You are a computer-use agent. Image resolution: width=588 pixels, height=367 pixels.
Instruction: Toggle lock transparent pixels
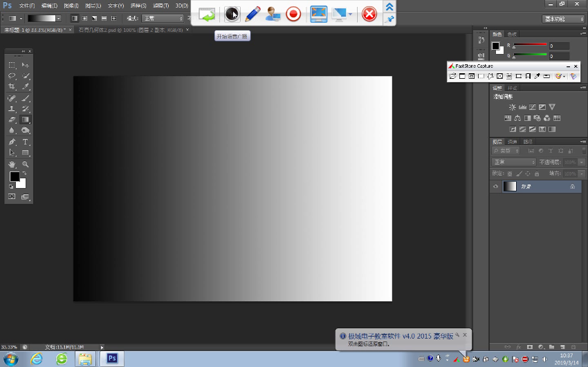click(510, 173)
